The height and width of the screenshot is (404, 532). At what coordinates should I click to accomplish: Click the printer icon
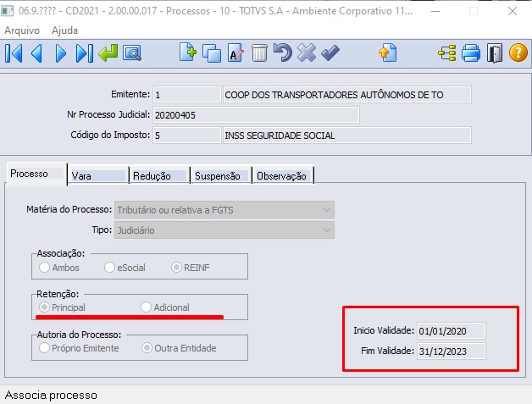click(x=471, y=53)
